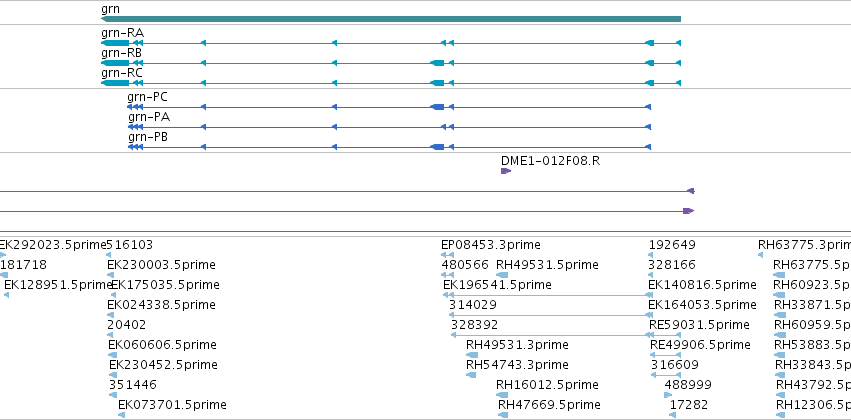Click EST label 314029
Image resolution: width=851 pixels, height=420 pixels.
473,305
